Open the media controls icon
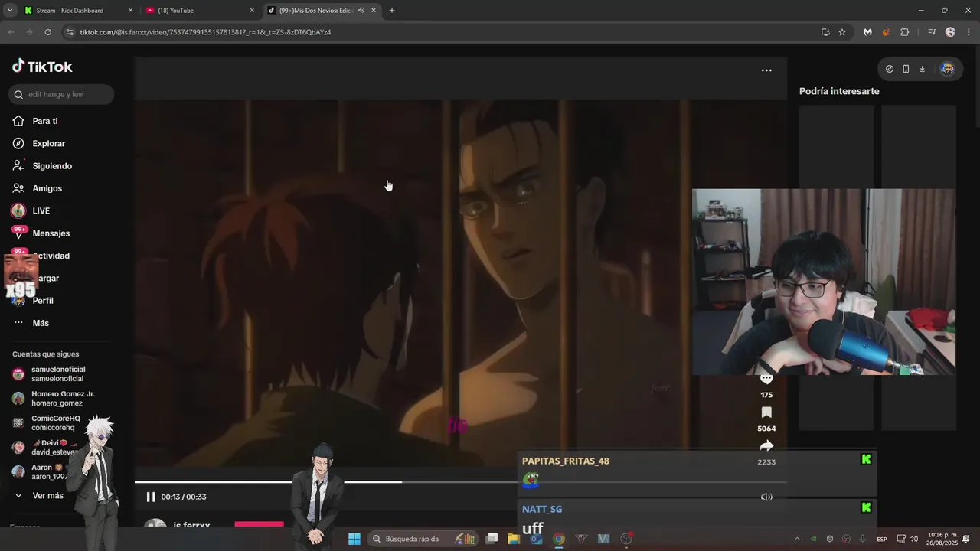The width and height of the screenshot is (980, 551). pos(932,32)
